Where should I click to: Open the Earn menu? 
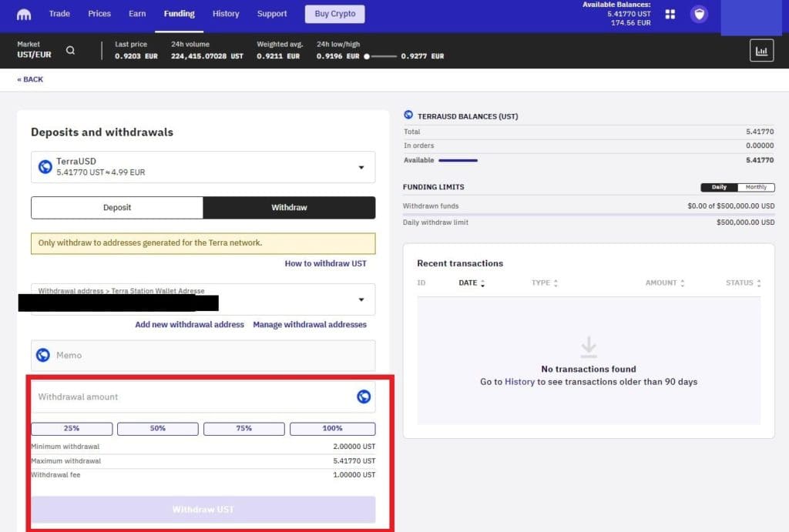[x=137, y=14]
